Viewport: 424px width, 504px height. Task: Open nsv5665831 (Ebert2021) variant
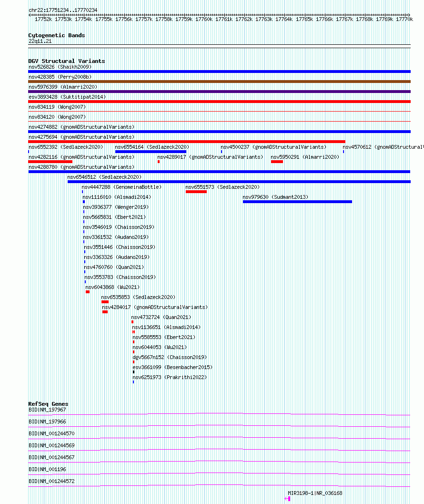point(115,217)
